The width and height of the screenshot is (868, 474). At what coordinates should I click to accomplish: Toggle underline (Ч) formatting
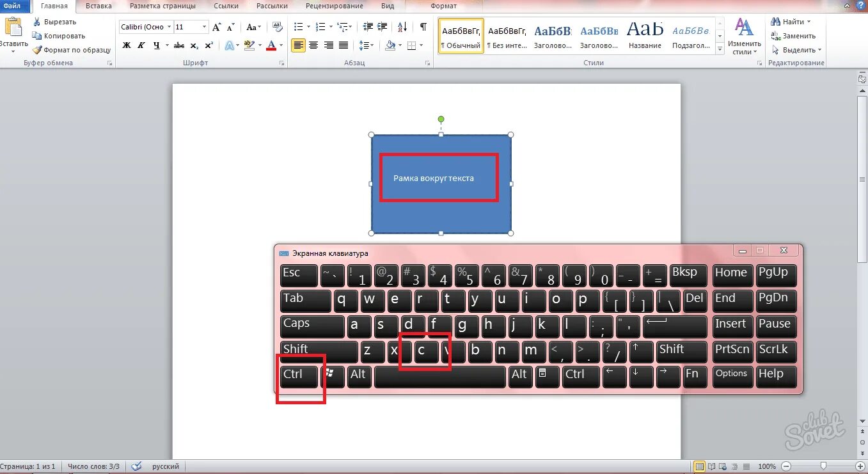(155, 45)
